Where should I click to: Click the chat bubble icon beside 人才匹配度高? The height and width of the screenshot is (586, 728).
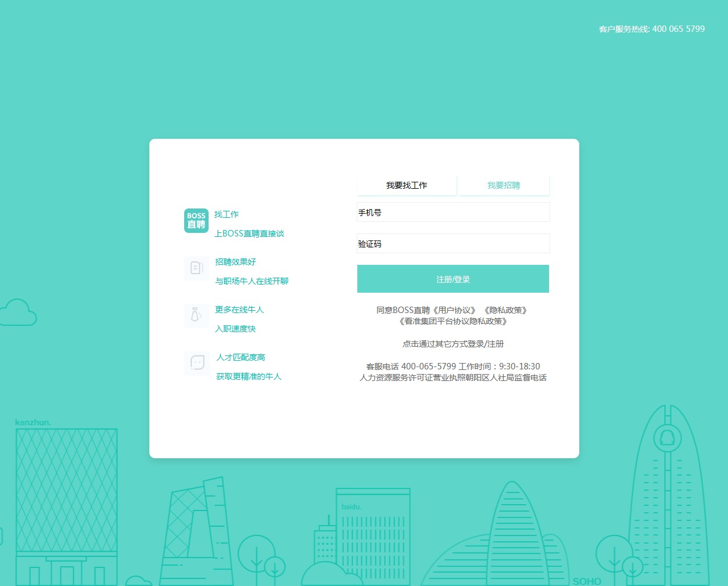click(x=197, y=363)
